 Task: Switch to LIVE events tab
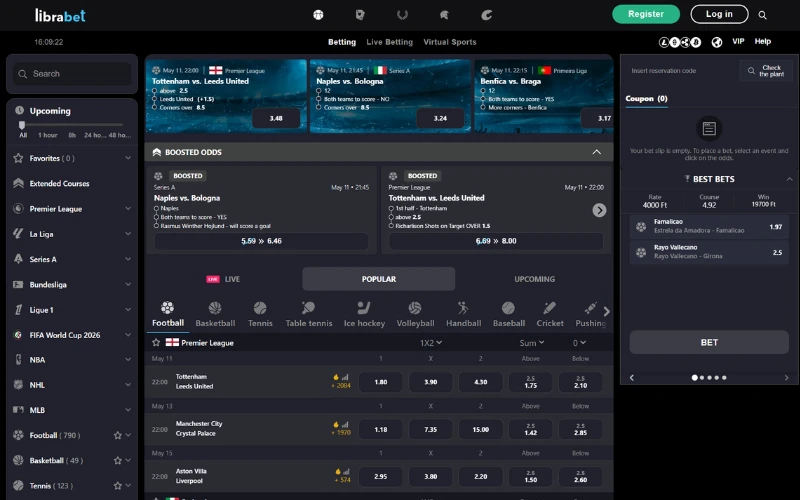pos(223,279)
